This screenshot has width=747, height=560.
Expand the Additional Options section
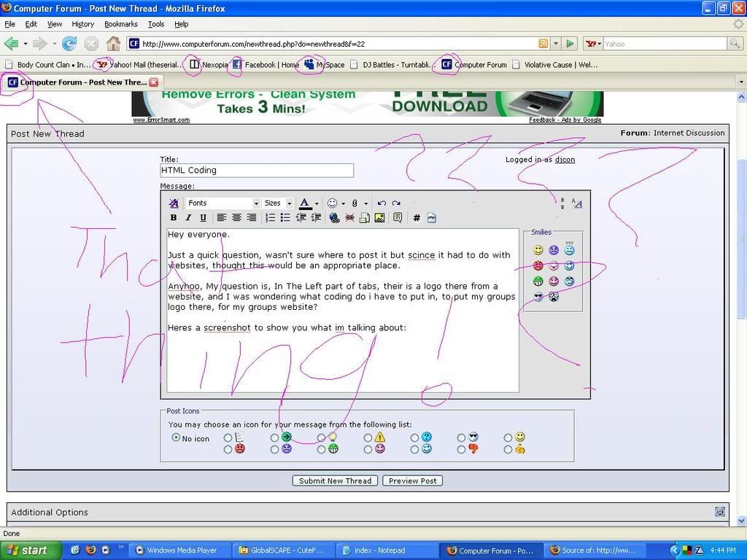point(720,512)
